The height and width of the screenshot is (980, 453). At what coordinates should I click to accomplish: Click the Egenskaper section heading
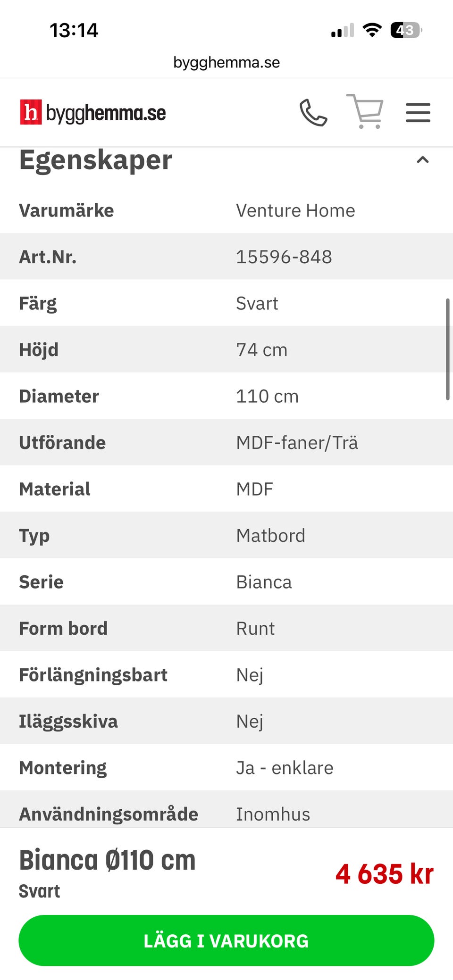coord(96,160)
